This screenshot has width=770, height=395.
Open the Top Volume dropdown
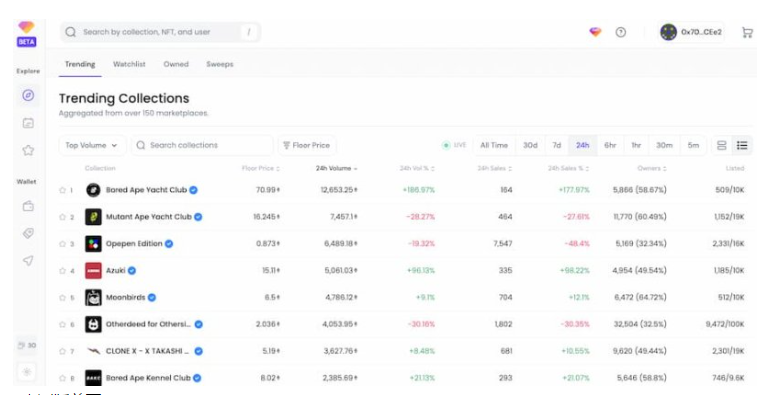coord(92,145)
